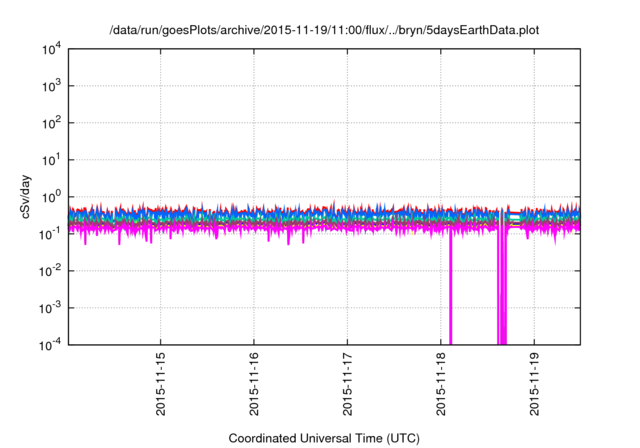Click the magenta dropout spike after 2015-11-18
Viewport: 640px width, 448px height.
(x=451, y=286)
